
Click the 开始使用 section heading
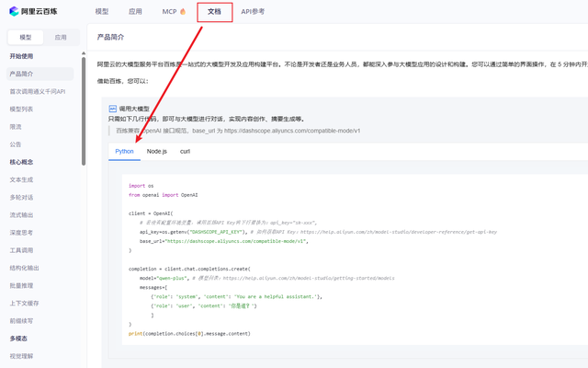tap(21, 56)
